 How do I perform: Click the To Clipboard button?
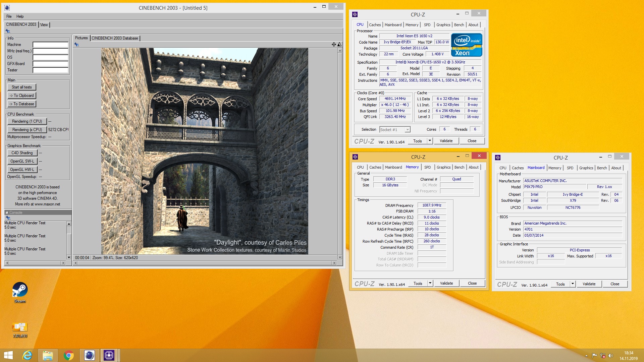pyautogui.click(x=22, y=96)
